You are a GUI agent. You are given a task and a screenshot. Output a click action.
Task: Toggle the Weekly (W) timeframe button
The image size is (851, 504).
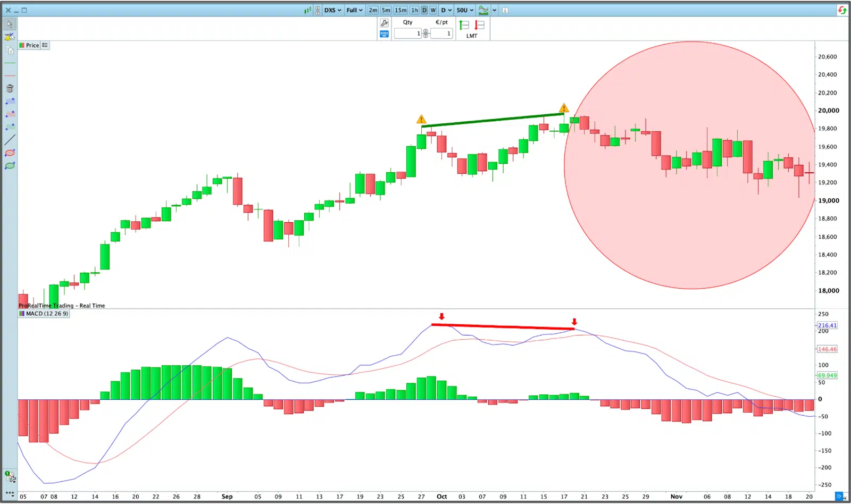point(432,10)
